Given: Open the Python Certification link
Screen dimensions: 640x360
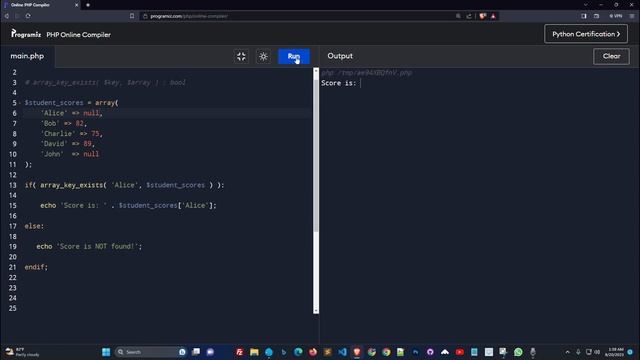Looking at the screenshot, I should tap(586, 34).
